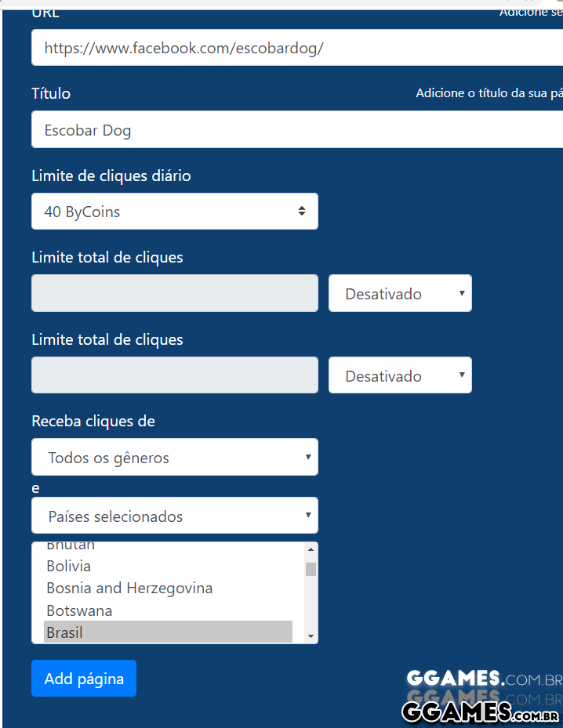Focus the Título field containing Escobar Dog
Viewport: 563px width, 728px height.
point(296,130)
